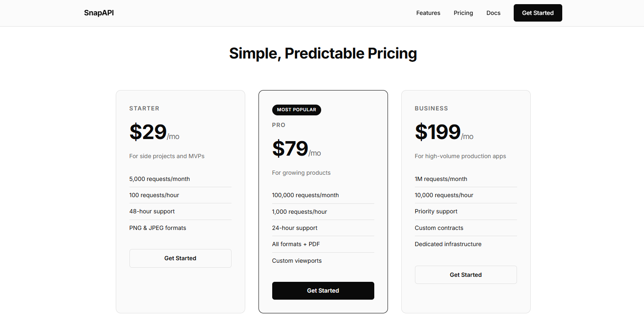Click the Dedicated infrastructure feature

[x=448, y=244]
